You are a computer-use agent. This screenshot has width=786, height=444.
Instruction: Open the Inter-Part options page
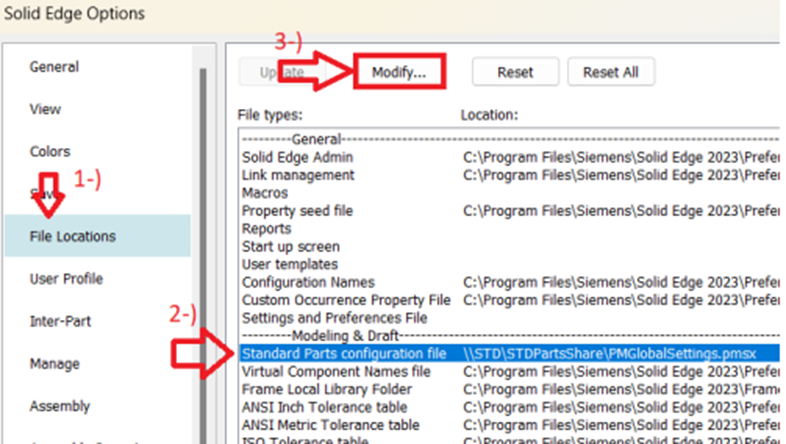coord(60,321)
